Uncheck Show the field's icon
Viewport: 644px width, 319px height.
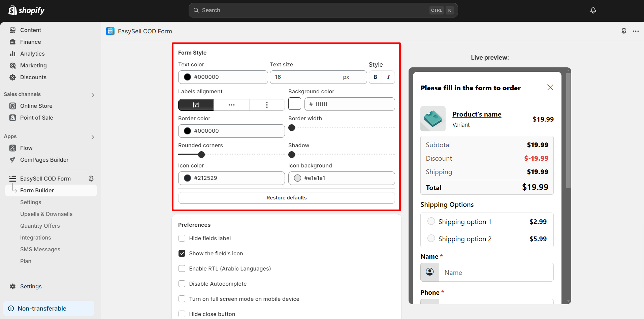pyautogui.click(x=182, y=254)
